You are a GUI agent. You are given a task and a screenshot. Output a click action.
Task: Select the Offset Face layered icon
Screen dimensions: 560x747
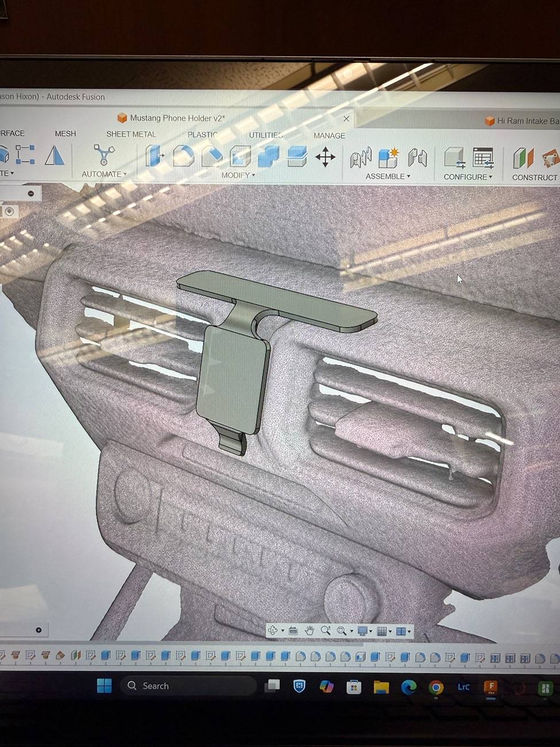pyautogui.click(x=296, y=157)
